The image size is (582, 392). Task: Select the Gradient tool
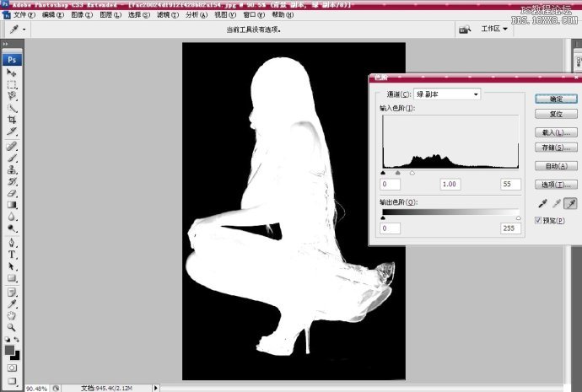click(x=12, y=205)
